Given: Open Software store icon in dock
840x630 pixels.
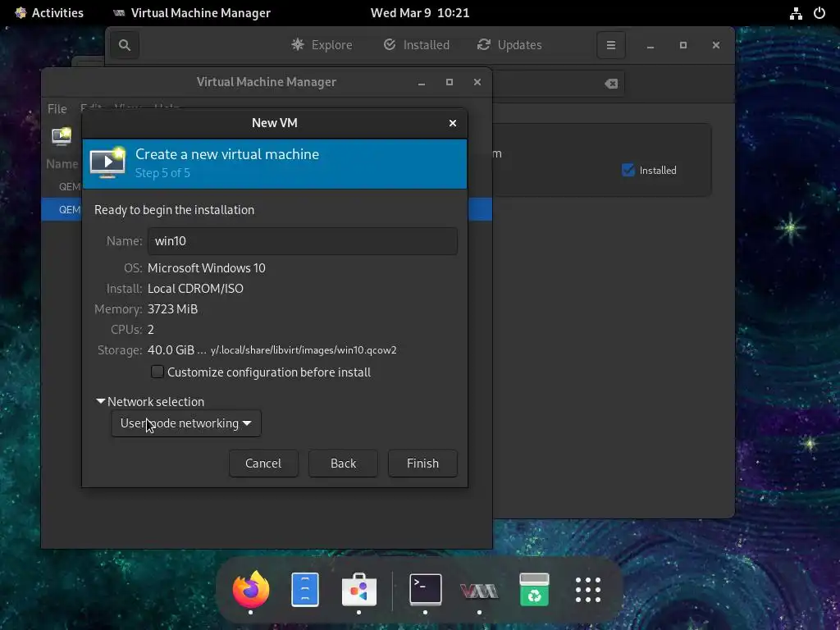Looking at the screenshot, I should [x=359, y=589].
